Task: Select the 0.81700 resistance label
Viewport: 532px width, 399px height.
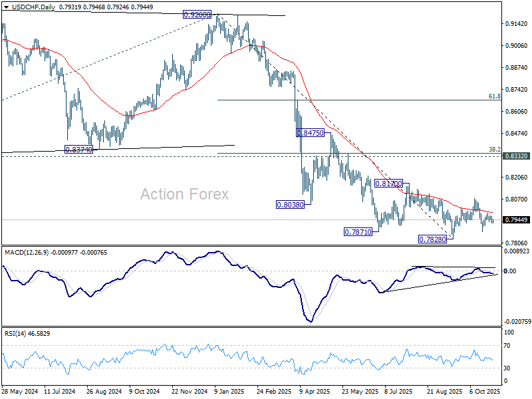Action: (388, 184)
